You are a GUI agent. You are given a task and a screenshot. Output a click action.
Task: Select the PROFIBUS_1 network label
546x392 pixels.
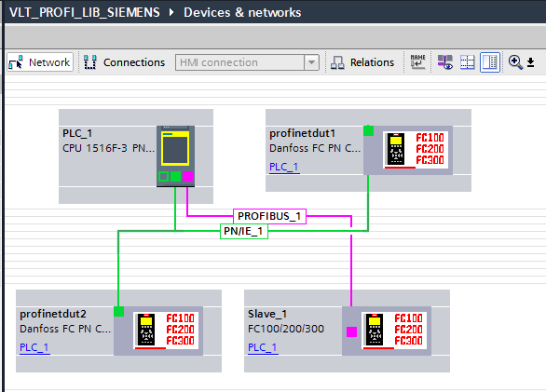tap(269, 216)
